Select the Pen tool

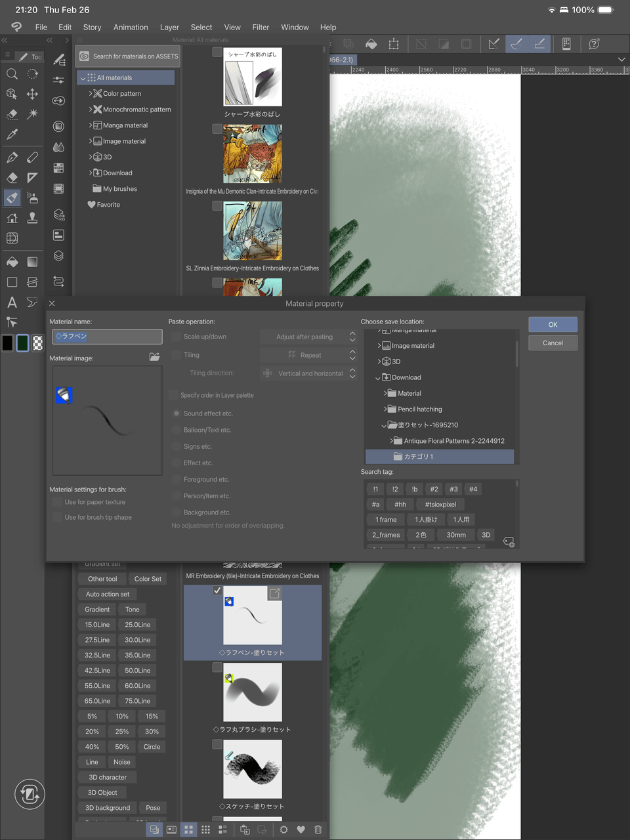pos(12,157)
